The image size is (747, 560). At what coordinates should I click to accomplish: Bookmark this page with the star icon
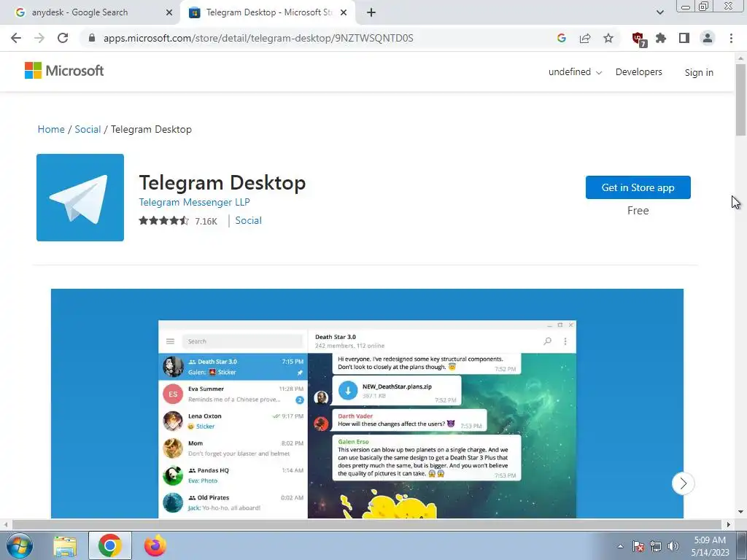(608, 38)
